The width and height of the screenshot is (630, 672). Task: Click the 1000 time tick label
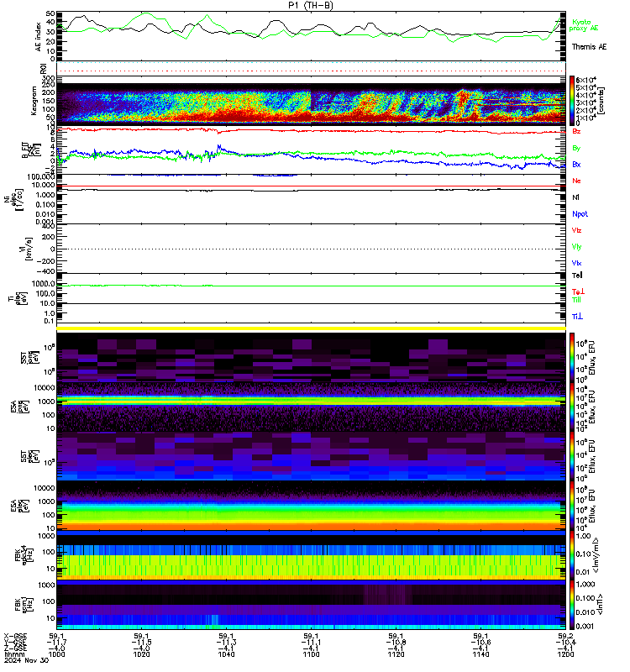click(56, 654)
